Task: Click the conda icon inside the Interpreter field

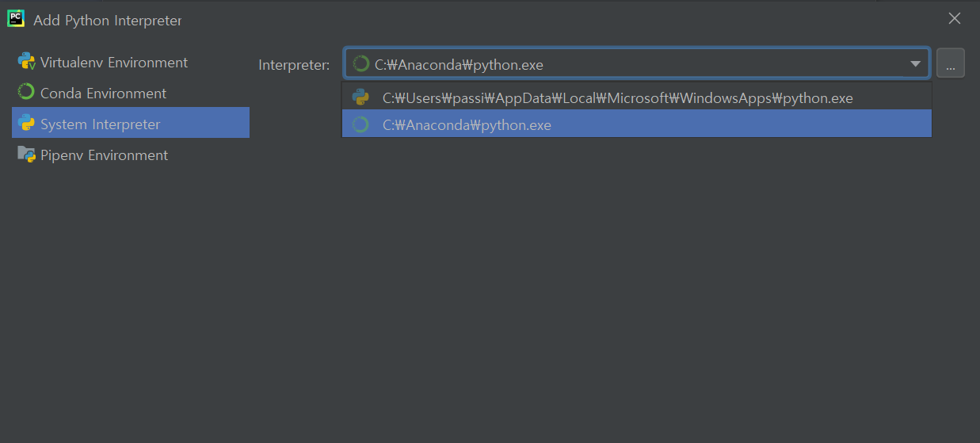Action: tap(361, 64)
